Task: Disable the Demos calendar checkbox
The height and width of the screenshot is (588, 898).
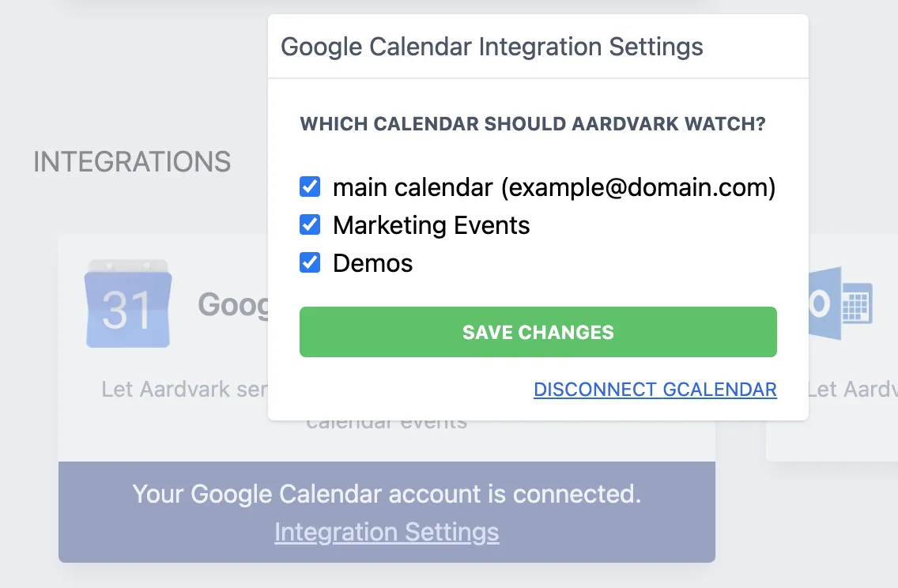Action: [310, 263]
